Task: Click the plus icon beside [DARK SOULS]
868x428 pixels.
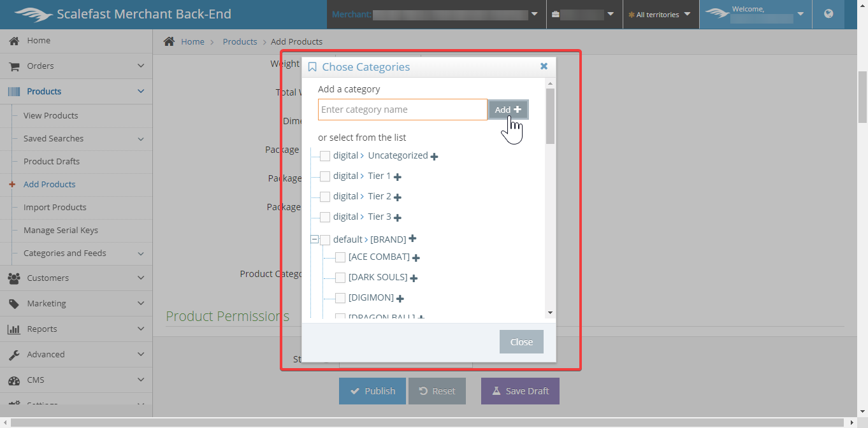Action: (x=414, y=278)
